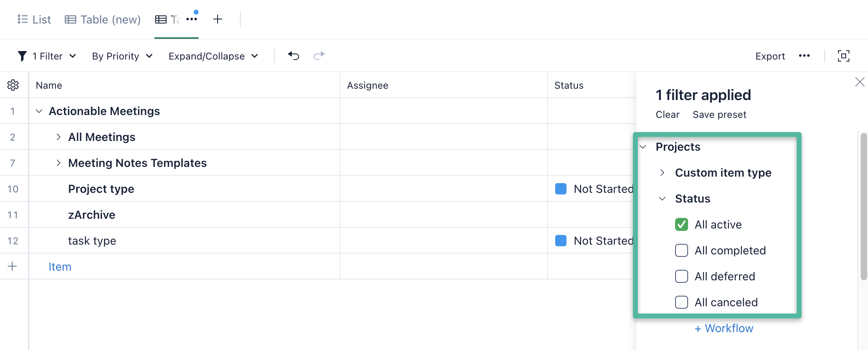
Task: Click the + Workflow link
Action: point(724,328)
